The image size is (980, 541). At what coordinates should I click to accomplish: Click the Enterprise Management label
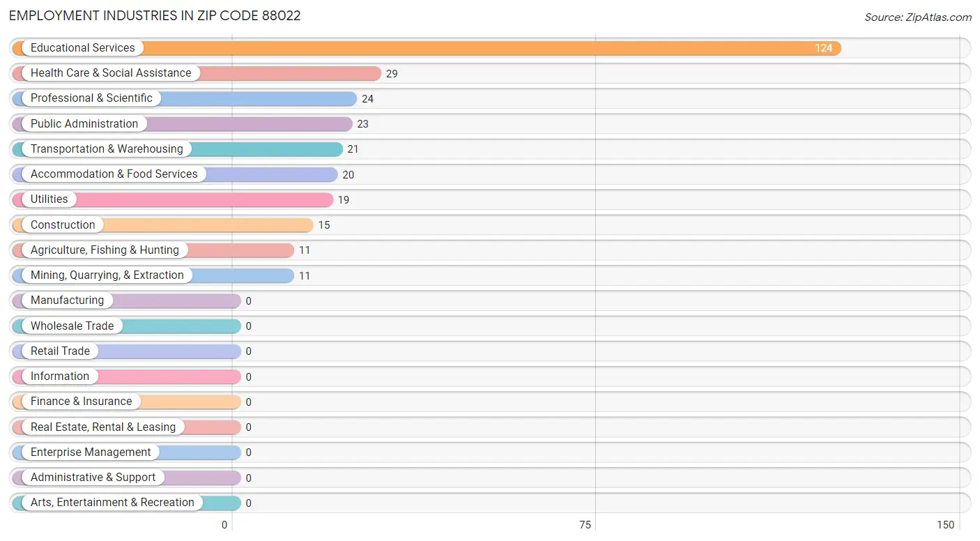click(91, 452)
